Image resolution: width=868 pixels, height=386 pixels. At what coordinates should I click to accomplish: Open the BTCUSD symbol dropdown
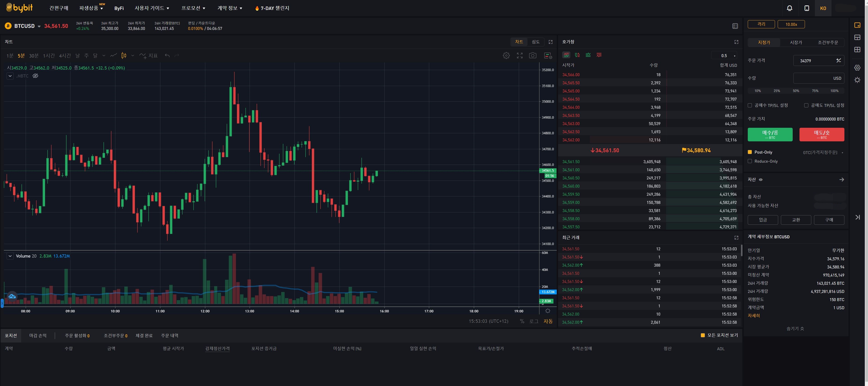[x=39, y=26]
